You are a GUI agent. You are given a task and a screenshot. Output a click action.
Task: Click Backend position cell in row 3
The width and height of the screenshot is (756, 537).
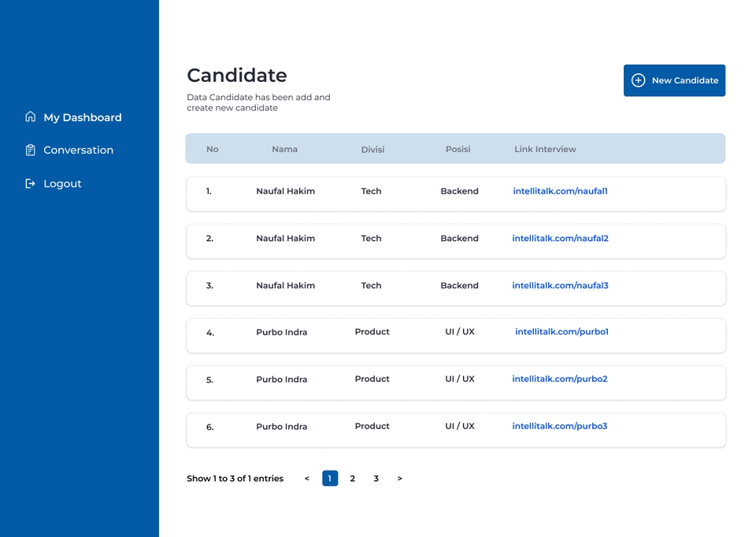459,285
